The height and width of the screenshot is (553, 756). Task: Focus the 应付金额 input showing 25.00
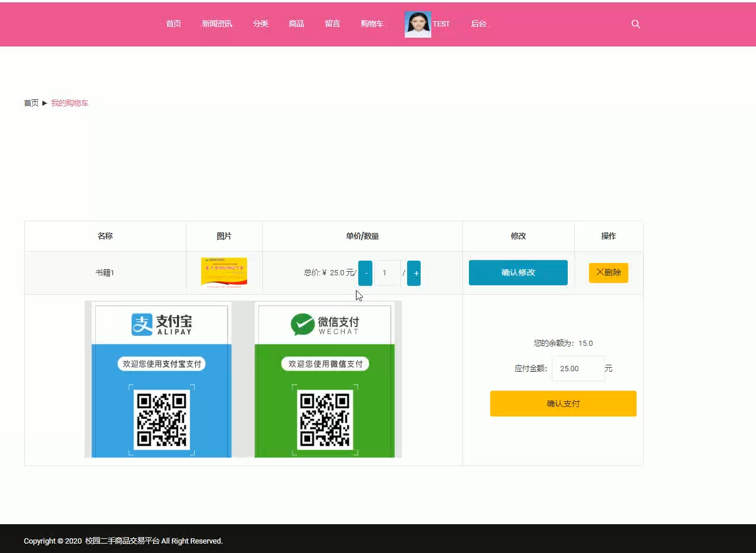click(578, 368)
